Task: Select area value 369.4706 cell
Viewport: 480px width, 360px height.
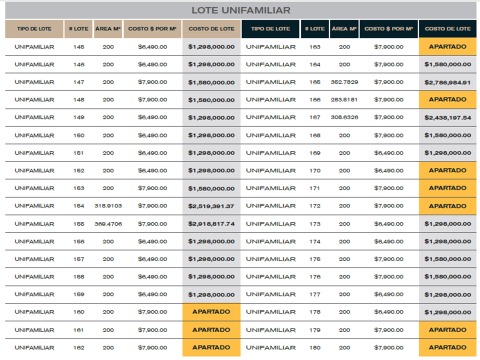Action: [x=108, y=224]
